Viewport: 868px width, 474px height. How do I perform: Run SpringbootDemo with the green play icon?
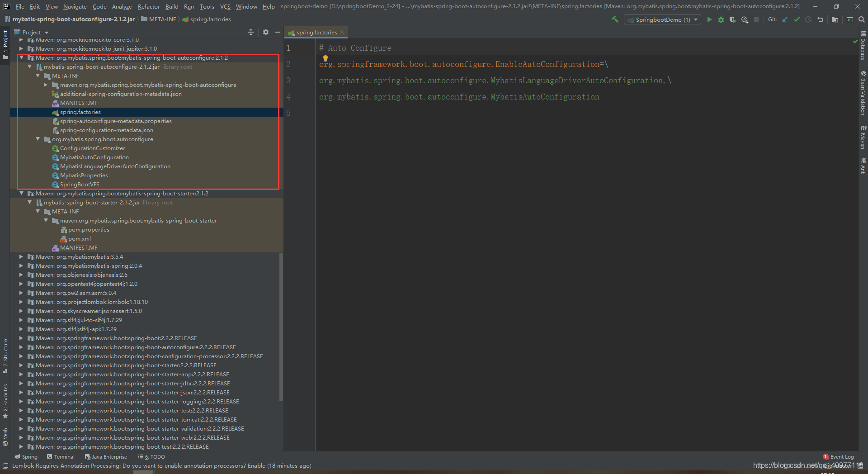[x=709, y=19]
